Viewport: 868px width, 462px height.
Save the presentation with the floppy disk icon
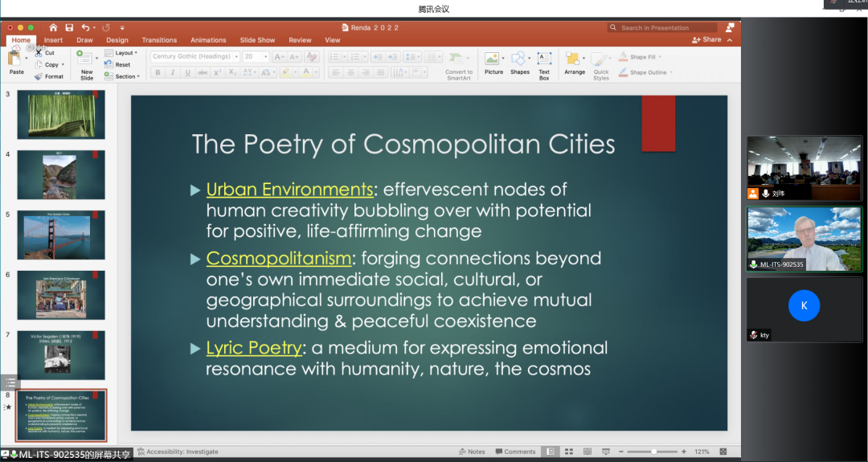69,27
